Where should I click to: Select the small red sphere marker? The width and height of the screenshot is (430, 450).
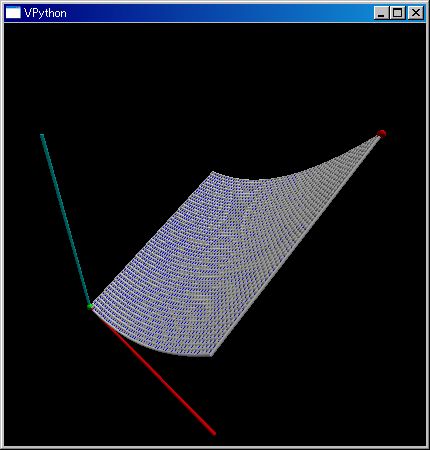pos(382,134)
